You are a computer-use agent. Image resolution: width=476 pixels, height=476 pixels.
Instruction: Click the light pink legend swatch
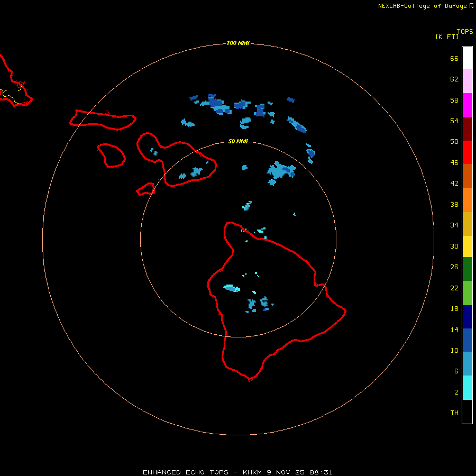[x=467, y=81]
